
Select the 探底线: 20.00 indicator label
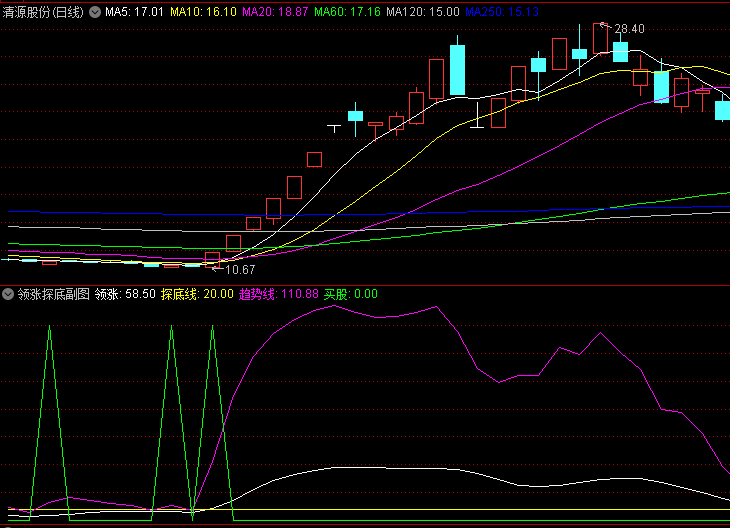click(197, 294)
